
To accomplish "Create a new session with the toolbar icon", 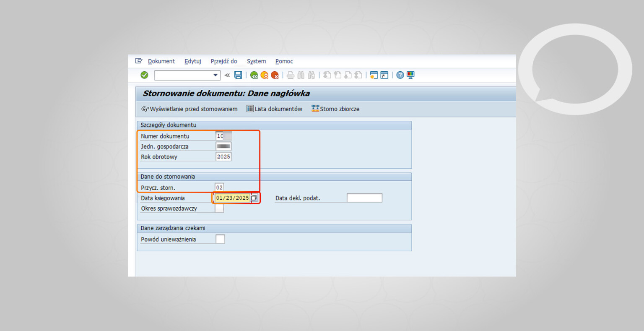I will point(374,75).
